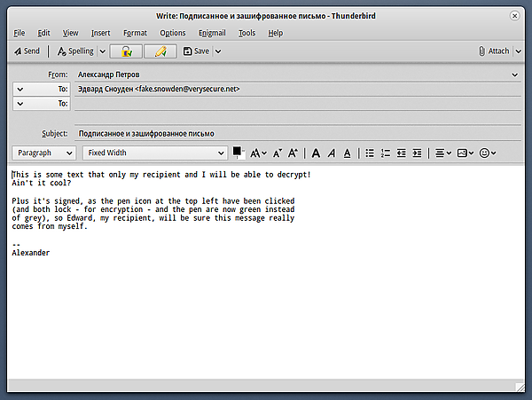Screen dimensions: 532x400
Task: Close the compose window
Action: 514,16
